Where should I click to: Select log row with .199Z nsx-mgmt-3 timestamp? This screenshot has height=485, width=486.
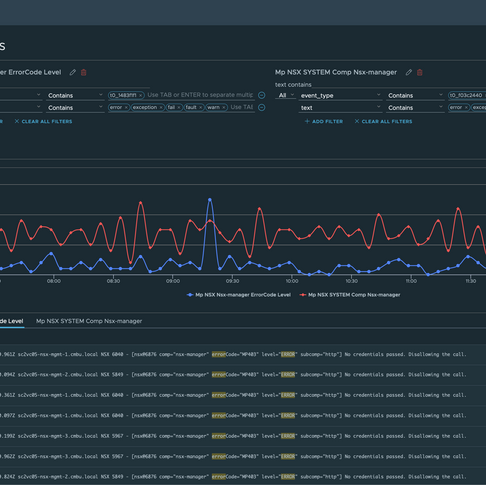point(243,436)
